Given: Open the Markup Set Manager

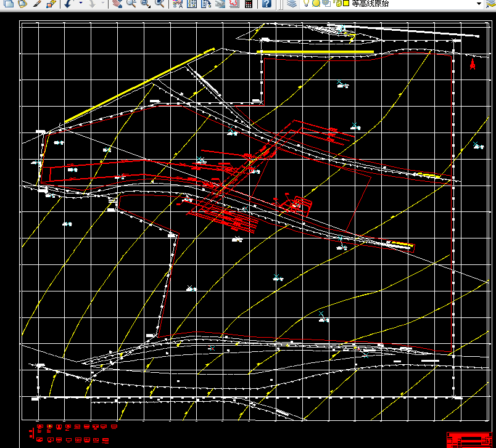Looking at the screenshot, I should pos(234,4).
